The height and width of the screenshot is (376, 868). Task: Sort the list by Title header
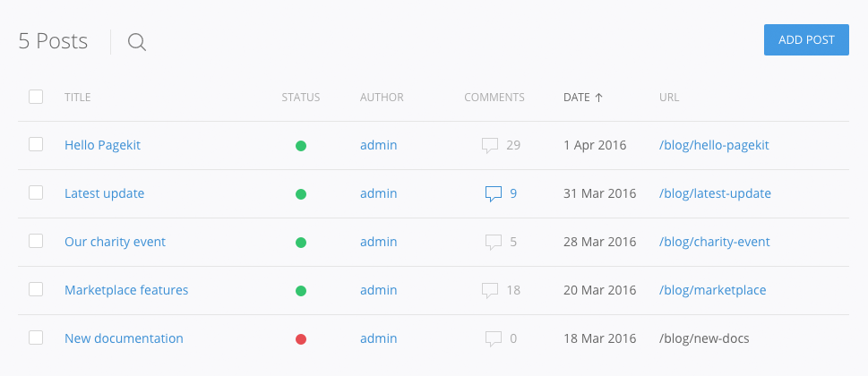tap(77, 98)
